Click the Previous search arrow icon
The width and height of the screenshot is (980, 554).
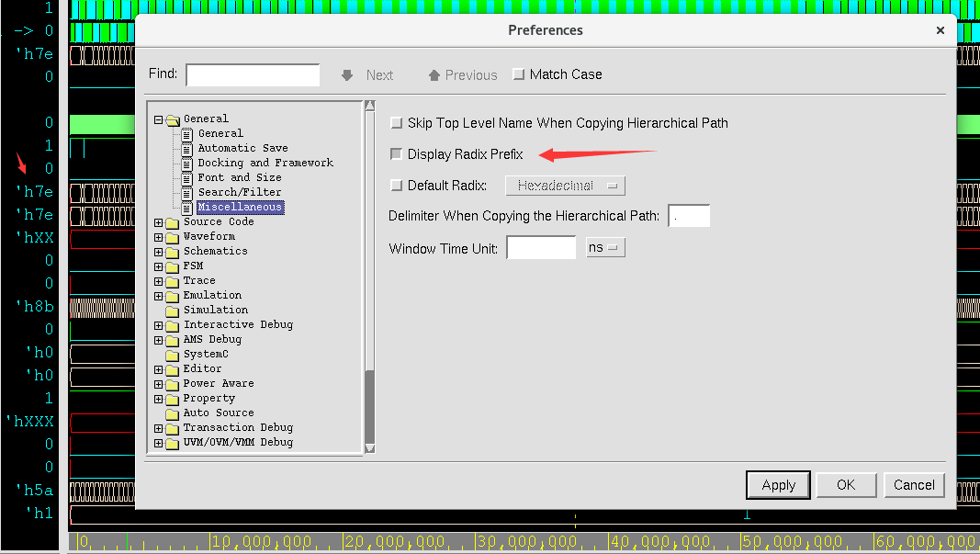click(434, 75)
